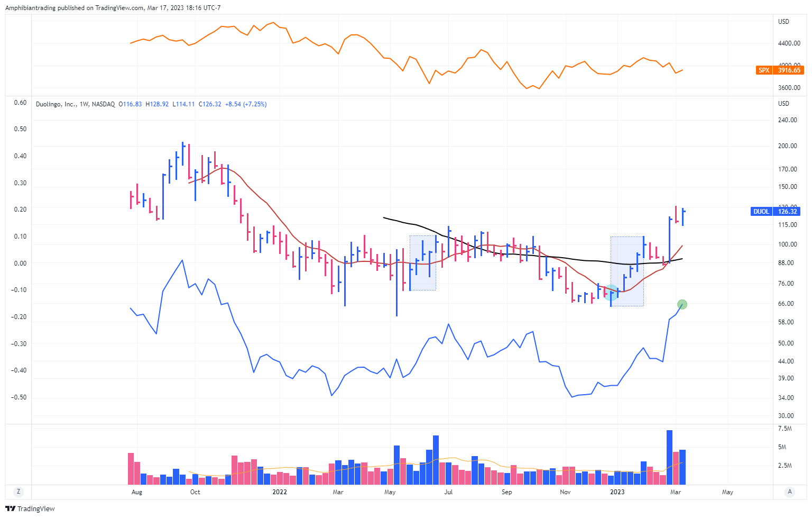Image resolution: width=812 pixels, height=518 pixels.
Task: Click the Sep label on the time axis
Action: click(506, 492)
